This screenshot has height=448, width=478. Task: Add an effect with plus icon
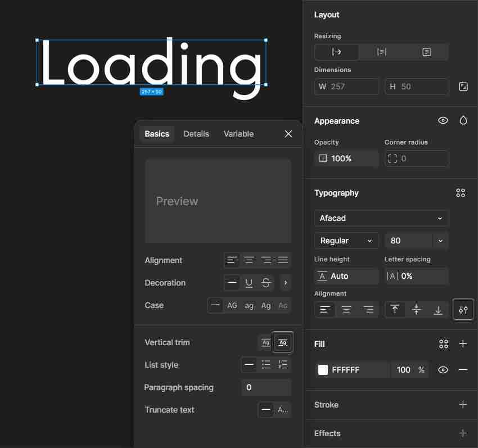tap(463, 433)
